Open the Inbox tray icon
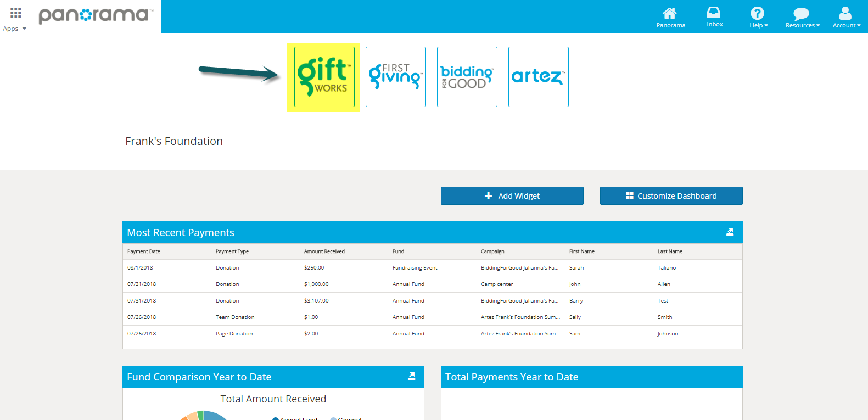Screen dimensions: 868x420 (714, 17)
